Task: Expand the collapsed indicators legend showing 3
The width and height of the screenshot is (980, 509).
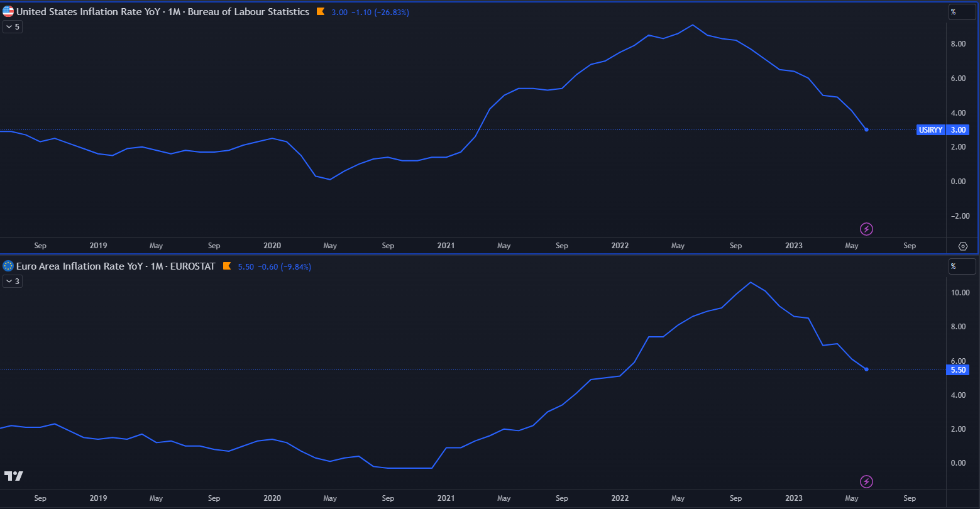Action: pos(12,282)
